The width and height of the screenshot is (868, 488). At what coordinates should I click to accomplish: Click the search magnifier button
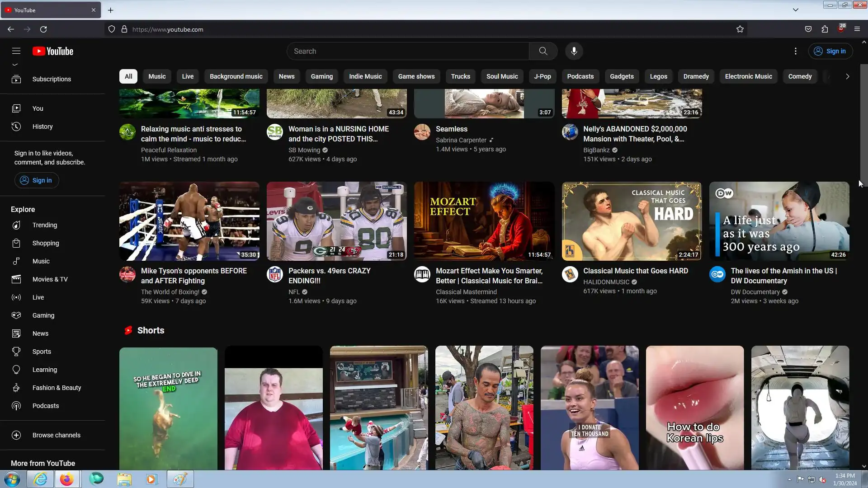coord(543,51)
